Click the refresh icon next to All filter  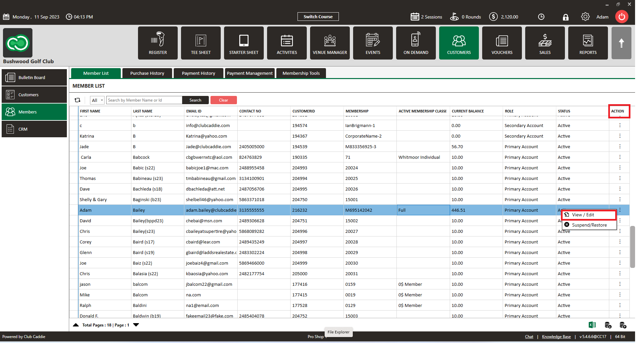click(77, 100)
